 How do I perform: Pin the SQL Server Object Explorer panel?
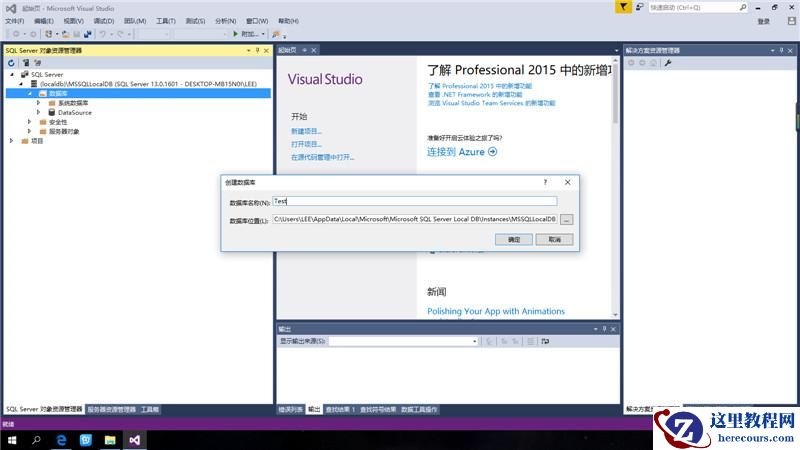coord(257,51)
